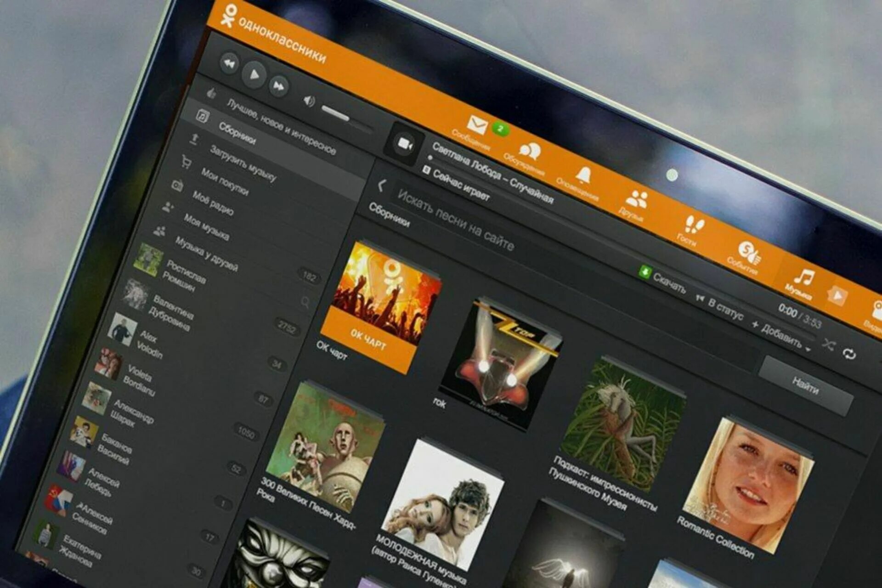
Task: Open the Подкаст импрессионисты collection cover
Action: click(623, 423)
